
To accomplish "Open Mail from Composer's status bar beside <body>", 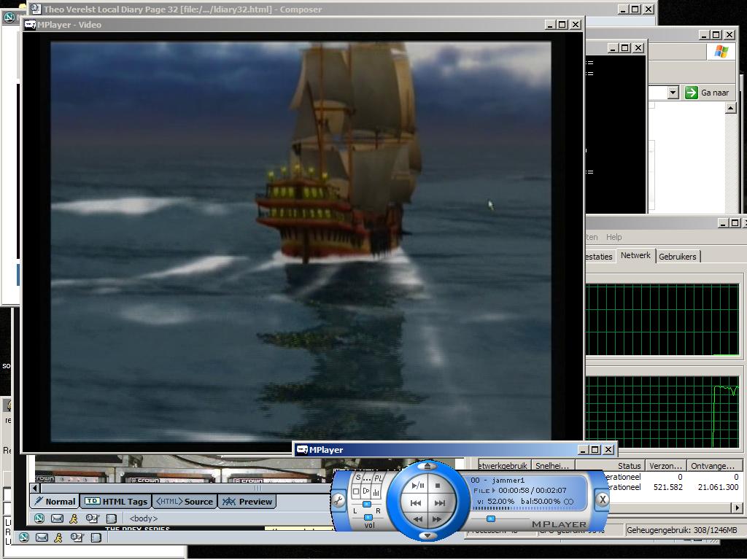I will click(57, 518).
